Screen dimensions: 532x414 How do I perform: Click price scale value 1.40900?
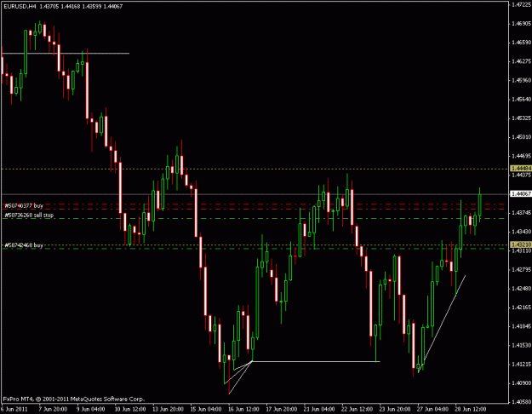521,383
